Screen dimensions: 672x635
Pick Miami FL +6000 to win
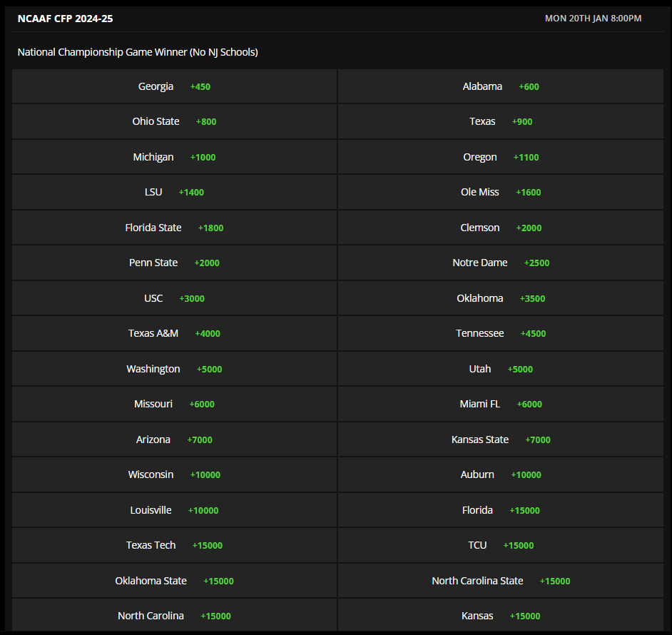[501, 404]
